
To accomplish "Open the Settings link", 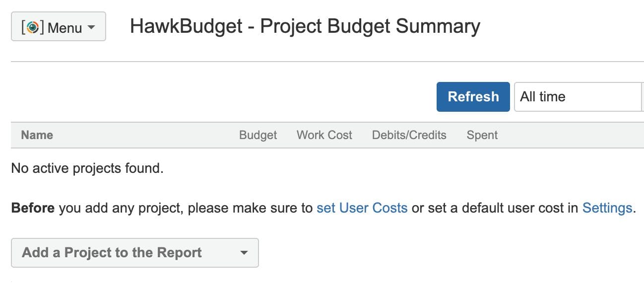I will (x=607, y=208).
